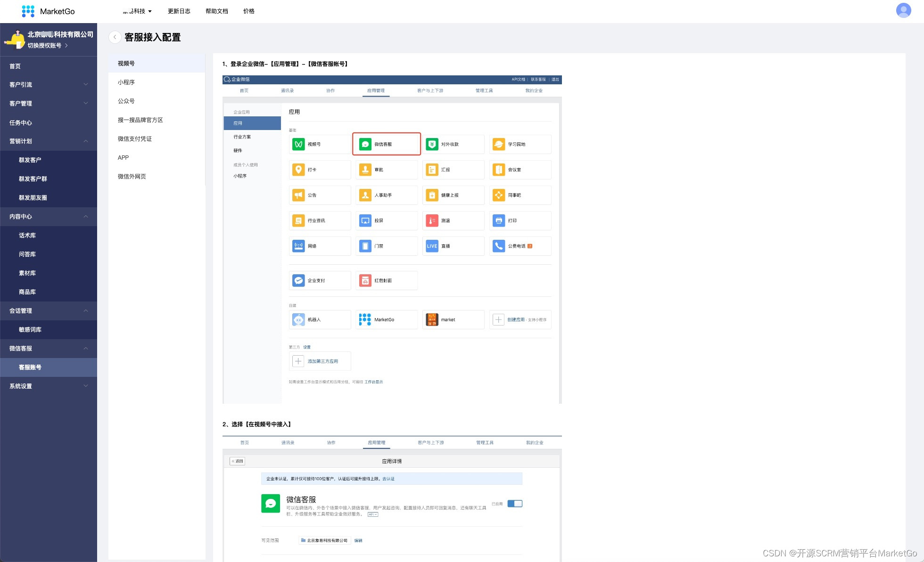This screenshot has height=562, width=924.
Task: Open the user avatar in top right
Action: (903, 10)
